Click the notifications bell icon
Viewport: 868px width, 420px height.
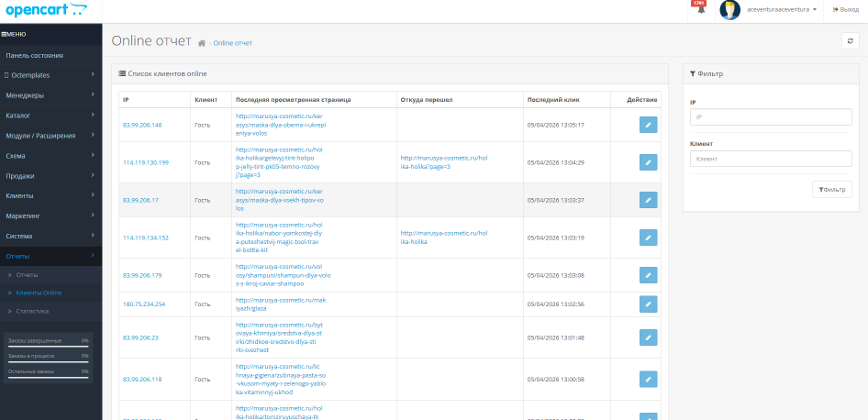pyautogui.click(x=701, y=11)
